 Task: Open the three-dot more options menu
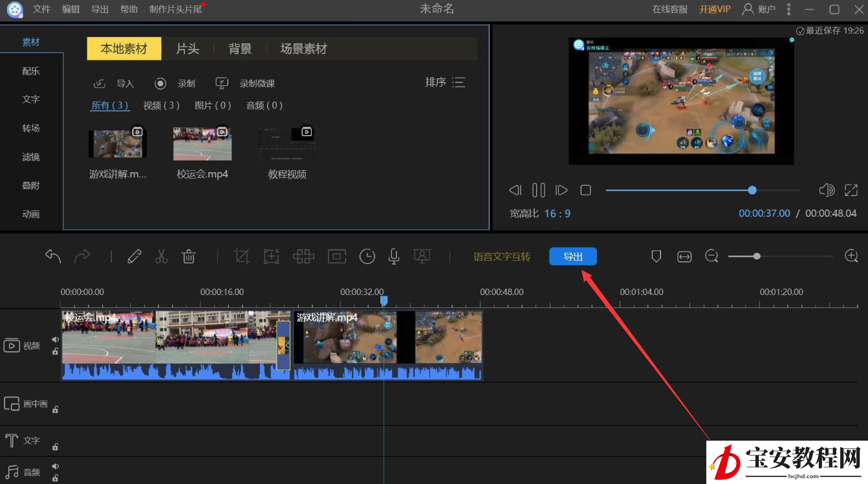[788, 9]
